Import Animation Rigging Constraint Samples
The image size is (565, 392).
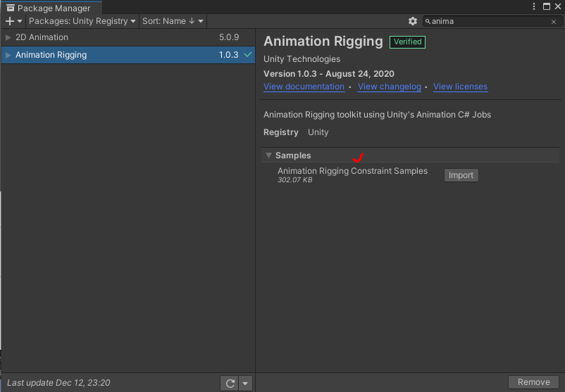pos(461,175)
